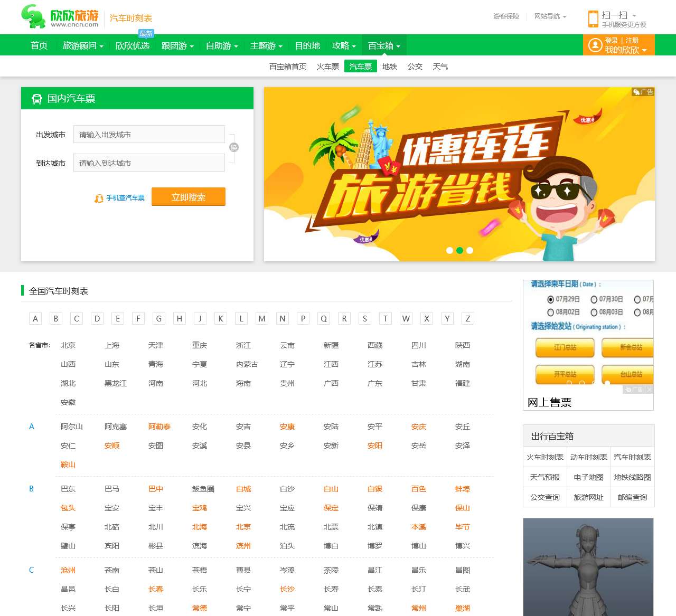The image size is (676, 616).
Task: Switch to the 火车票 sub-tab
Action: 327,67
